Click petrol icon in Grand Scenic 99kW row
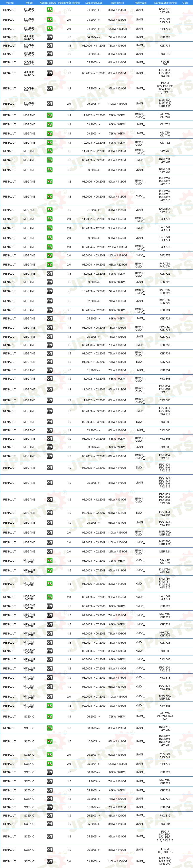Image resolution: width=193 pixels, height=868 pixels. 50,19
